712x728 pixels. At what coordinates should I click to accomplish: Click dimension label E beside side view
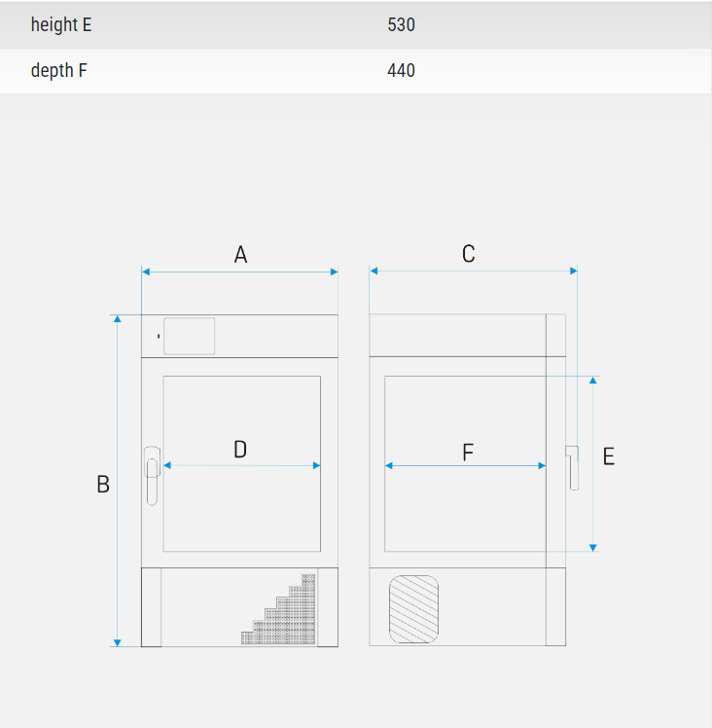pos(609,456)
